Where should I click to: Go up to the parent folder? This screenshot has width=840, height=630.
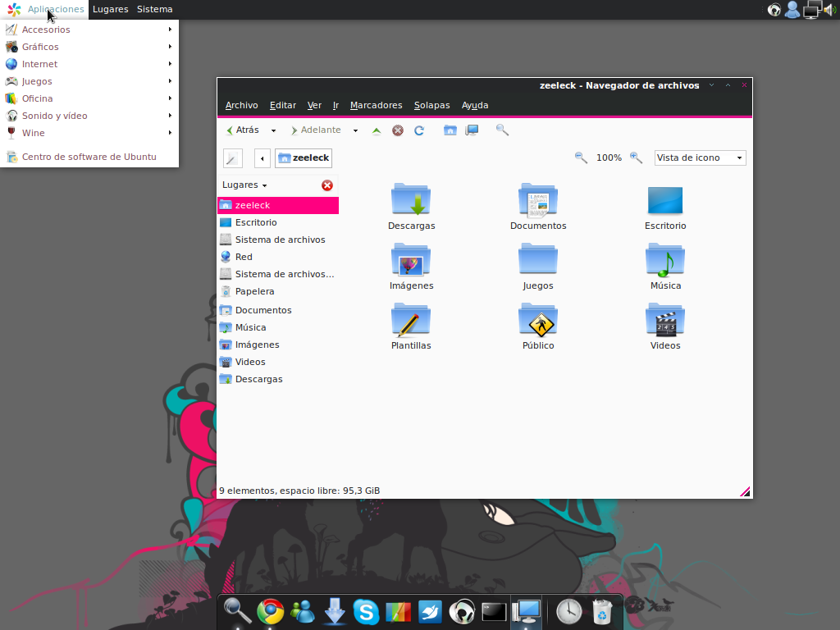tap(377, 130)
